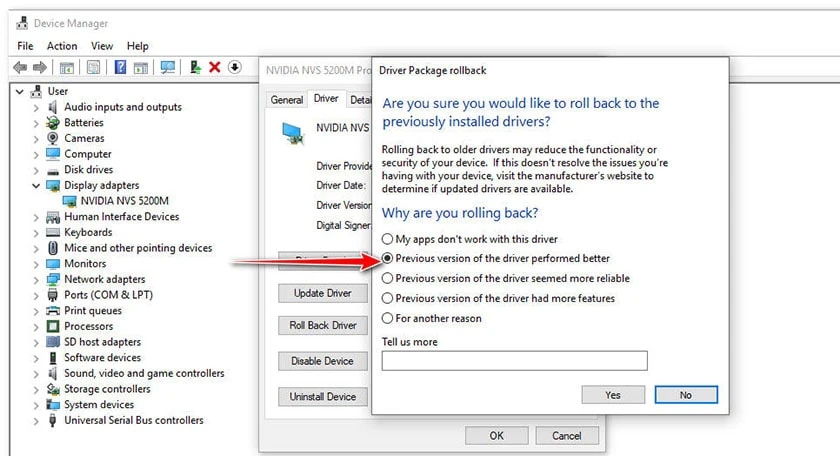The width and height of the screenshot is (840, 456).
Task: Switch to the Driver tab in properties
Action: pyautogui.click(x=326, y=99)
